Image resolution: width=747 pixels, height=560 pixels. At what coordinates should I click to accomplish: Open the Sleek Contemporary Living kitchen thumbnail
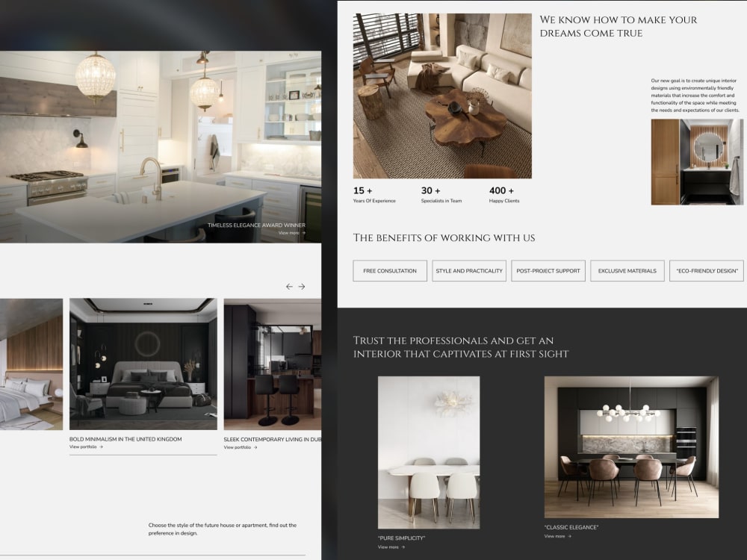pyautogui.click(x=273, y=364)
